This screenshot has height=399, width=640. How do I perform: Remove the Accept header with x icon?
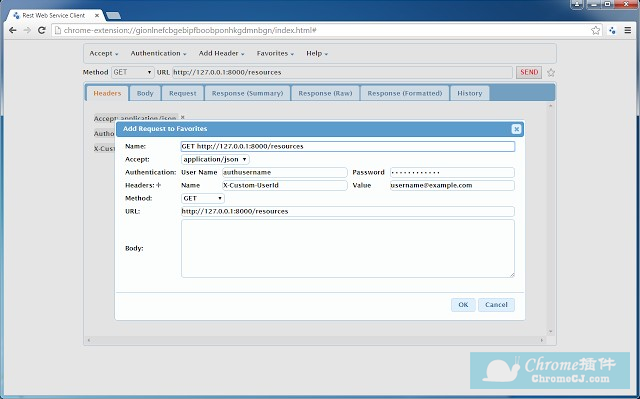[x=183, y=117]
